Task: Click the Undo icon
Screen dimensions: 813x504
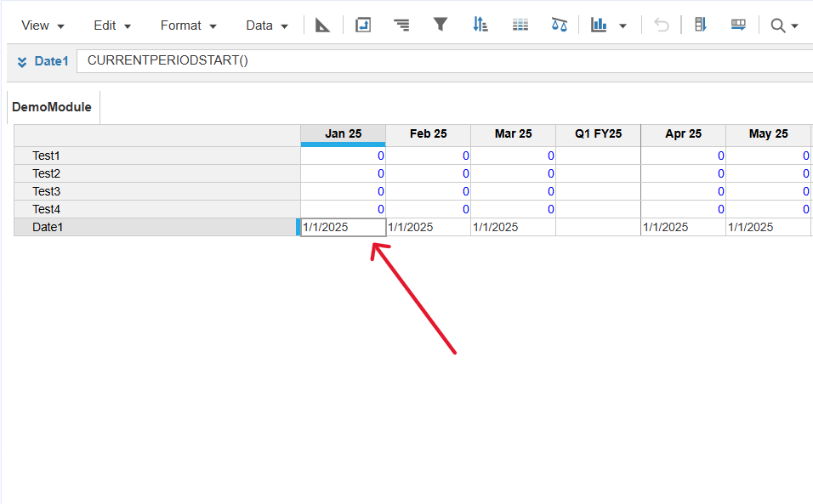Action: point(661,24)
